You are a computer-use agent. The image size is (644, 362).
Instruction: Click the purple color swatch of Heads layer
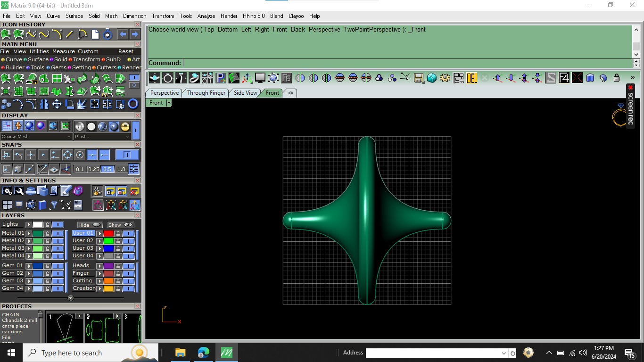108,266
